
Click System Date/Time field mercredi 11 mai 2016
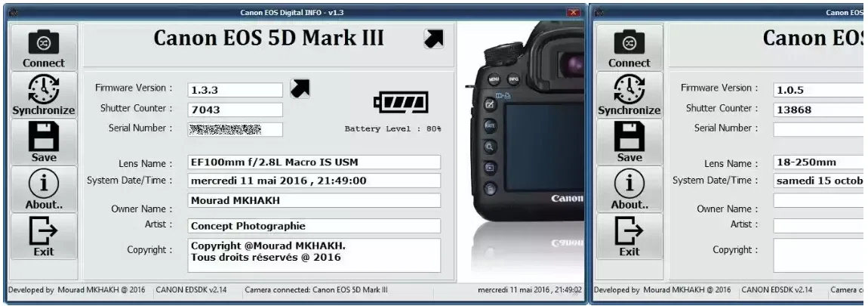coord(315,181)
